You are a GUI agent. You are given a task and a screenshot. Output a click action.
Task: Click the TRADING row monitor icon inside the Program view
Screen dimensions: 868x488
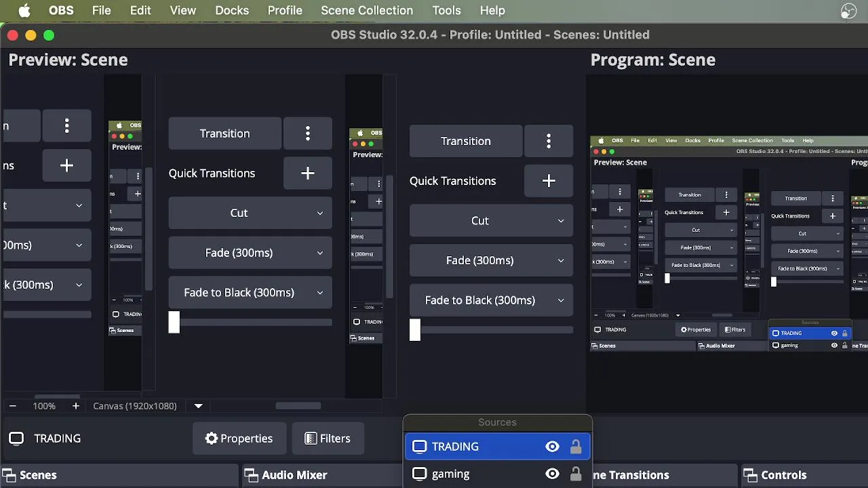coord(776,333)
